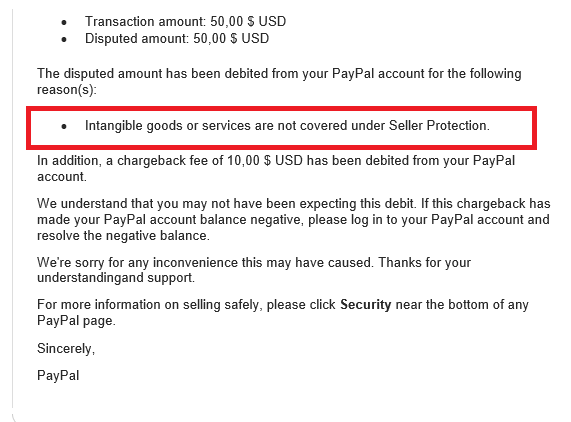Click the 'We understand that you may not' paragraph
571x422 pixels.
coord(294,220)
